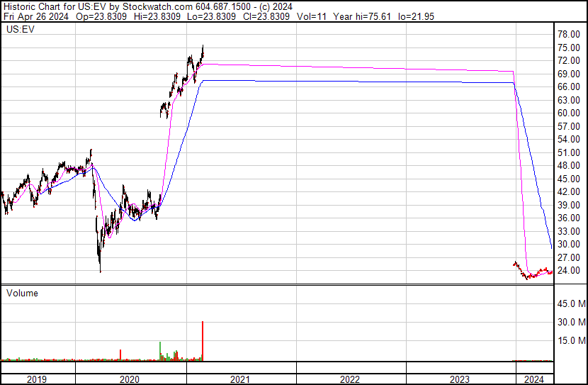588x385 pixels.
Task: Click the Vol=11 header value
Action: point(312,16)
